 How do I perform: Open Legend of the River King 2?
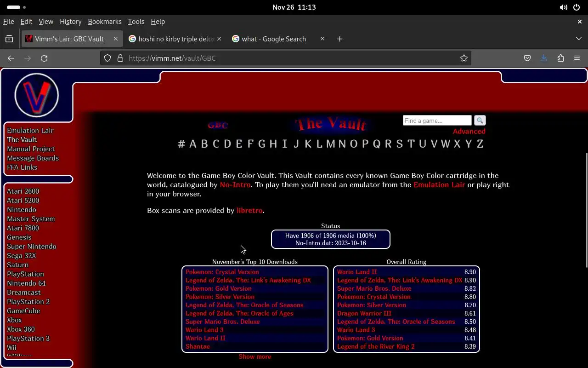tap(376, 346)
